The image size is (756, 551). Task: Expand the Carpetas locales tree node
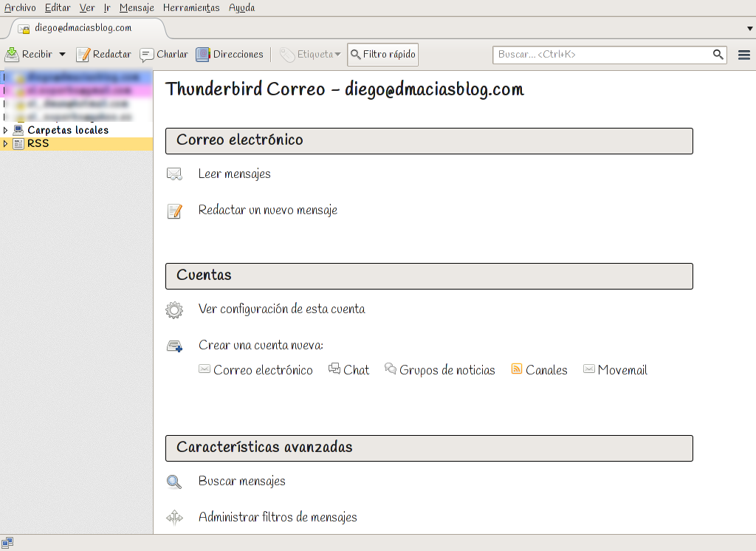coord(5,130)
